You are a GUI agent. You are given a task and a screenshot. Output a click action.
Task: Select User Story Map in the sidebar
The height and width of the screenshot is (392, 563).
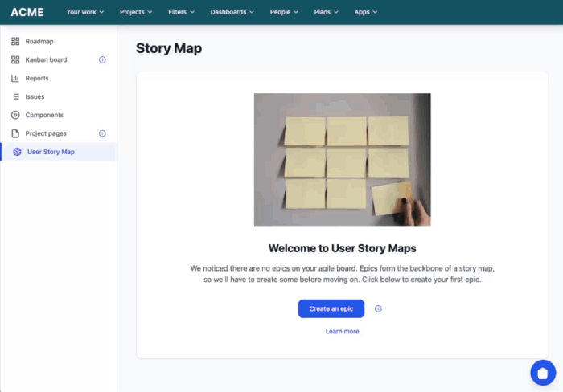click(58, 152)
